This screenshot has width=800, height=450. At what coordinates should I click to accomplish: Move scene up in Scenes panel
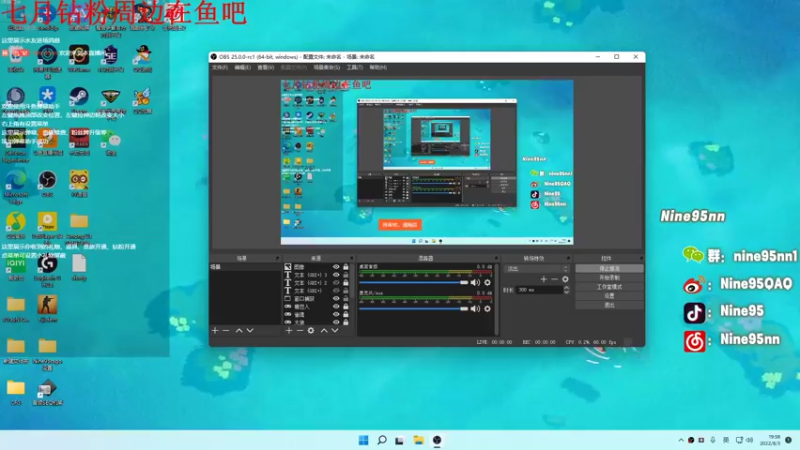pos(239,331)
